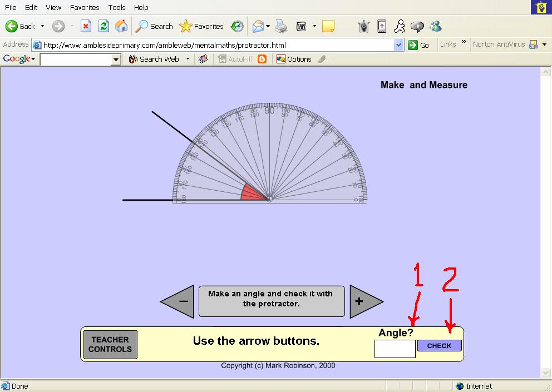552x392 pixels.
Task: Open the Edit menu
Action: [31, 7]
